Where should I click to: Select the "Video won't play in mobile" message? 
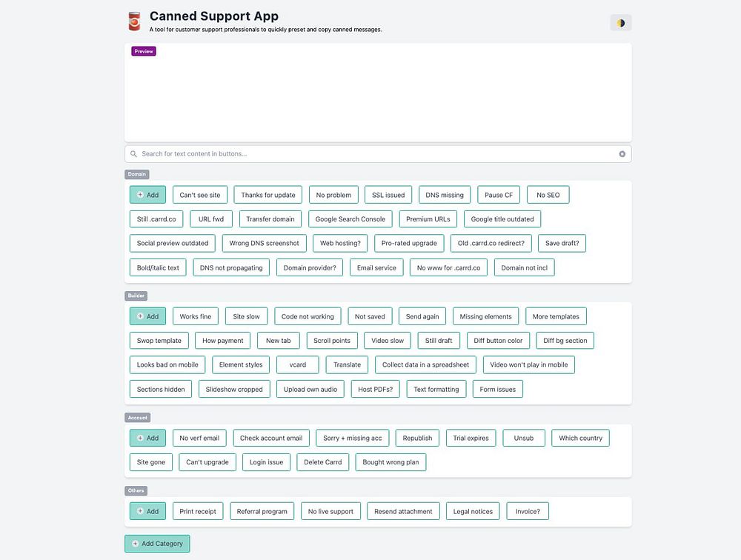[x=529, y=364]
